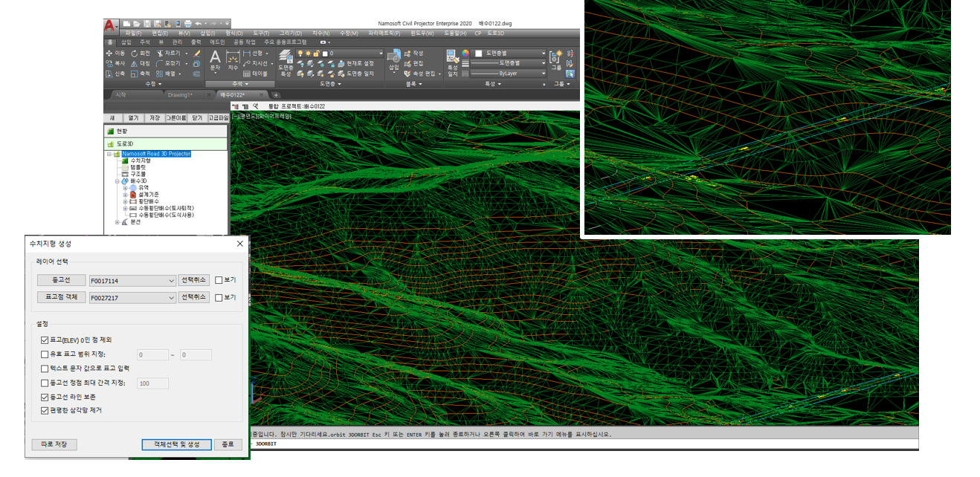Switch to the 삽입 ribbon tab
Screen dimensions: 980x477
pyautogui.click(x=126, y=42)
